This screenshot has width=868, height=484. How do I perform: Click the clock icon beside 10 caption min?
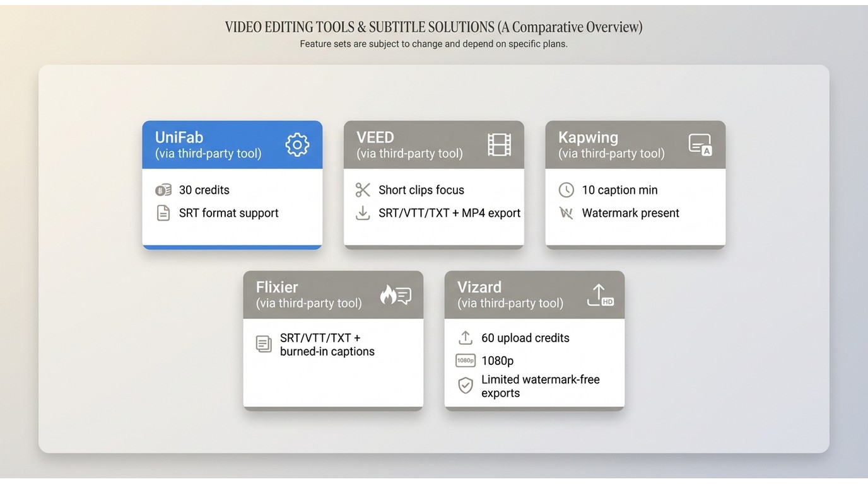click(566, 190)
